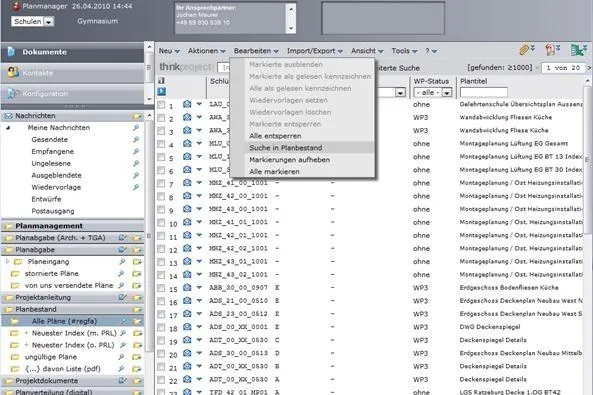
Task: Click the contact box scroll down arrow
Action: point(291,28)
